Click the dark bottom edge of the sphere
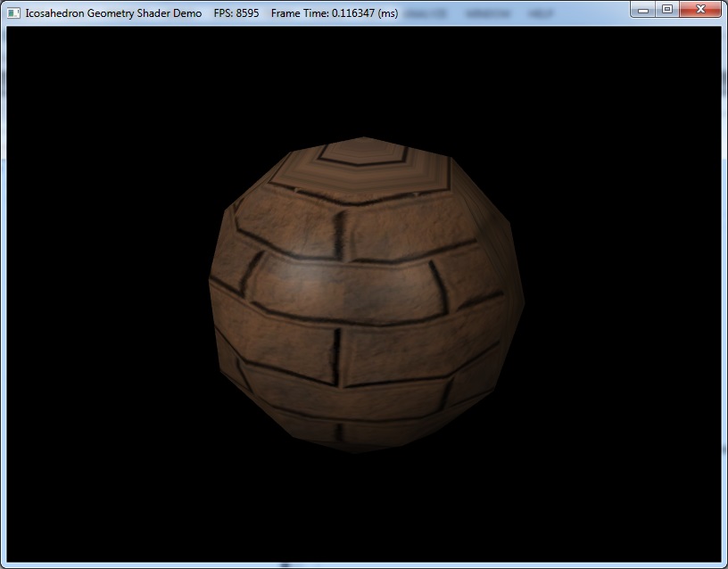The image size is (728, 569). pos(357,446)
